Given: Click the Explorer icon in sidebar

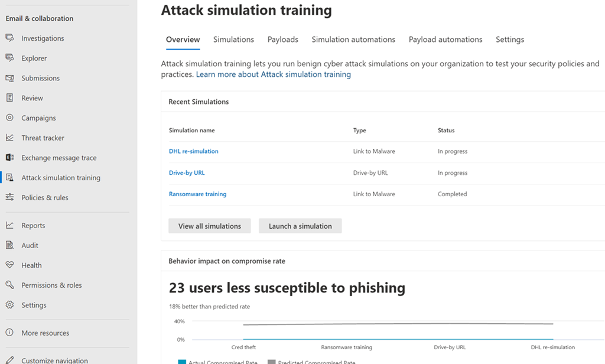Looking at the screenshot, I should click(x=9, y=58).
